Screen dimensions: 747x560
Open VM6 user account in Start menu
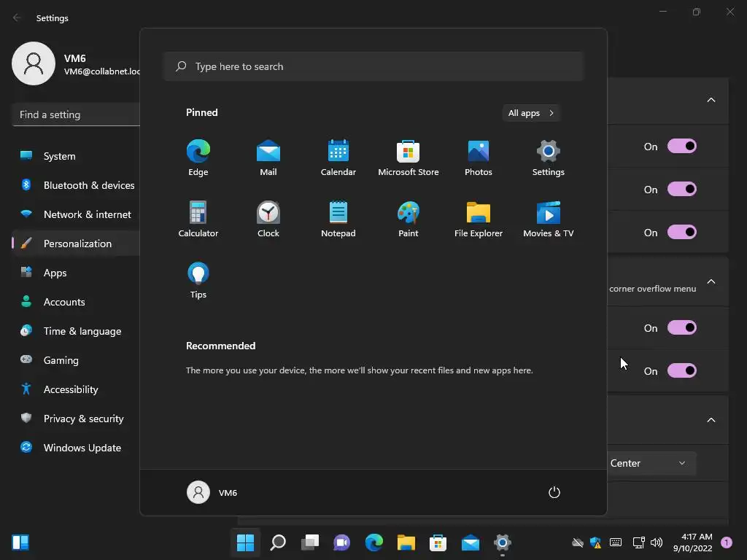pyautogui.click(x=212, y=492)
